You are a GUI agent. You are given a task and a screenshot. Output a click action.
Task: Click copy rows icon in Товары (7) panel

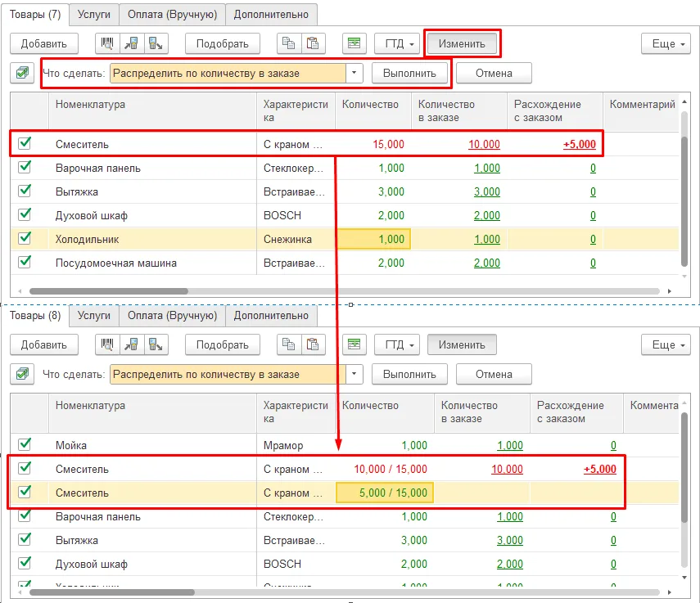pos(289,43)
